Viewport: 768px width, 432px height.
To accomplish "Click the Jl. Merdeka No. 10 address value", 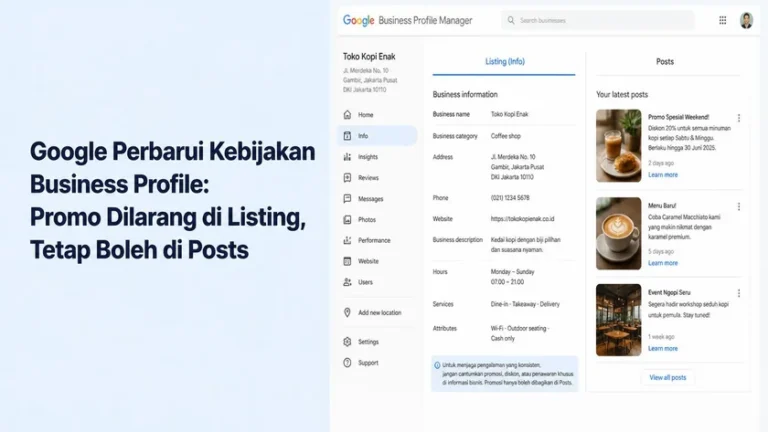I will [517, 167].
